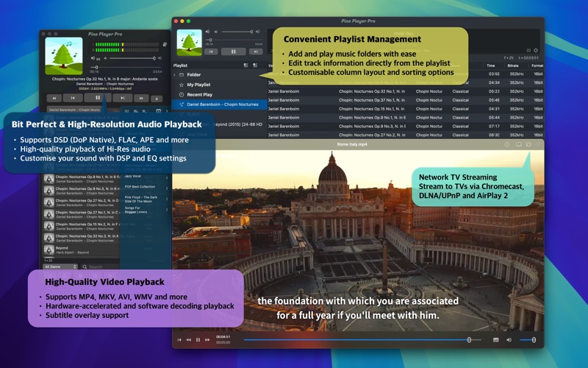Choose Pink Floyd - The Dark Side Of The Moon
This screenshot has width=588, height=368.
click(141, 199)
